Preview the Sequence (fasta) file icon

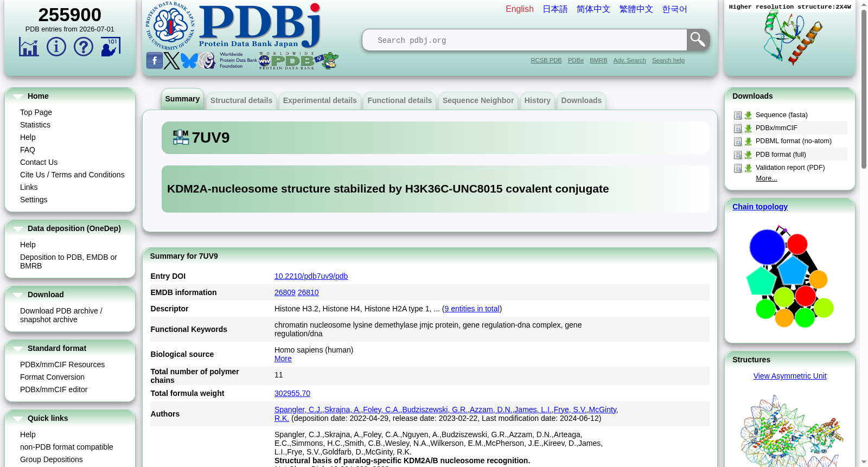click(x=738, y=116)
